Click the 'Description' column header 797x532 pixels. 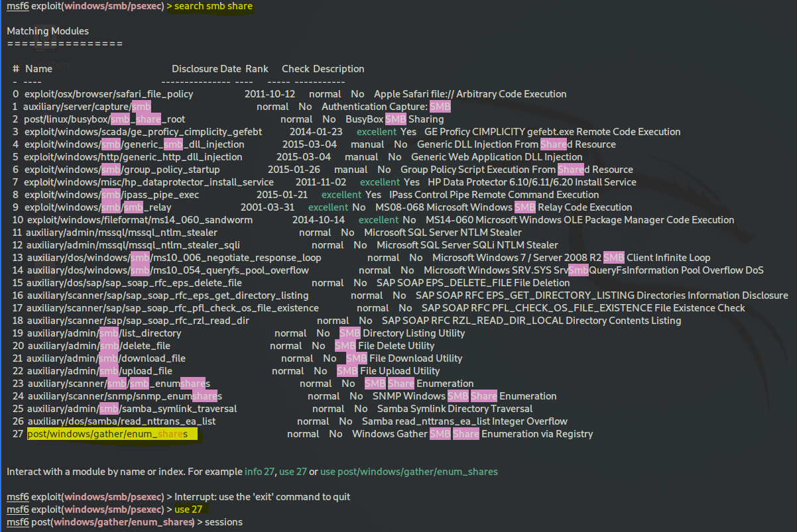[338, 69]
